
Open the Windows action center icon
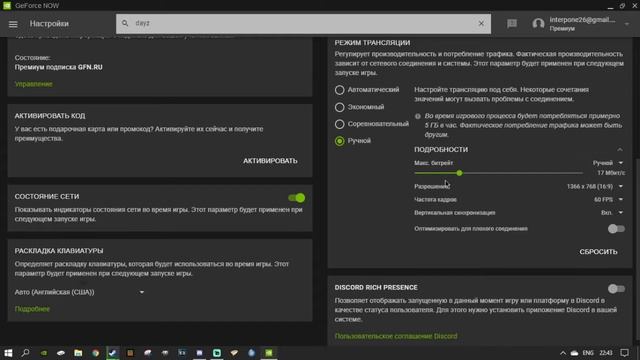[625, 353]
